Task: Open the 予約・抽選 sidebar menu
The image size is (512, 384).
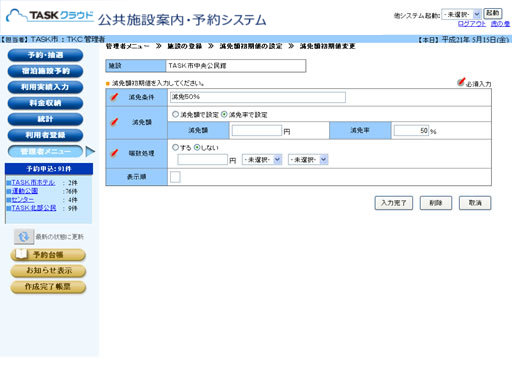Action: tap(45, 55)
